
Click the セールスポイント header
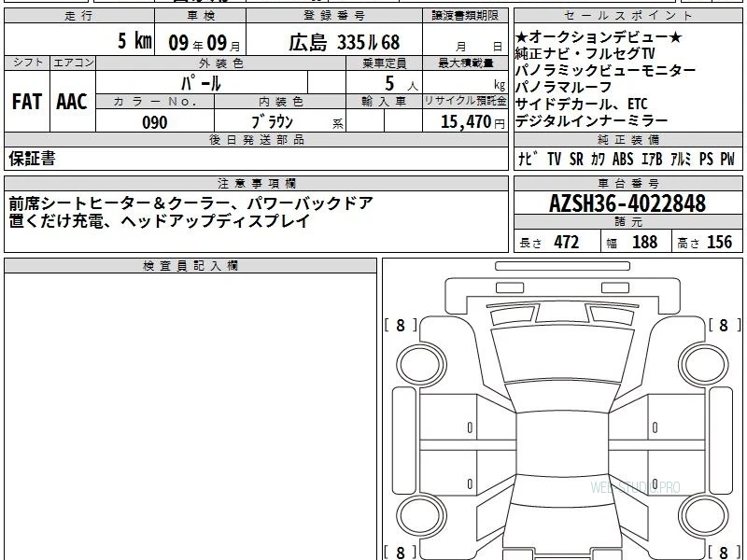click(627, 16)
